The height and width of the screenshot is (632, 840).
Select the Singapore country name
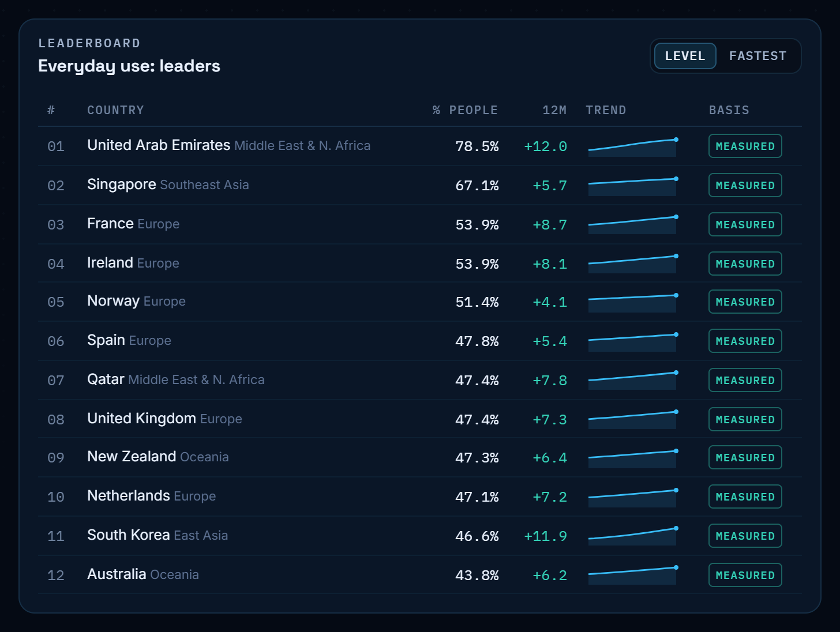tap(122, 185)
